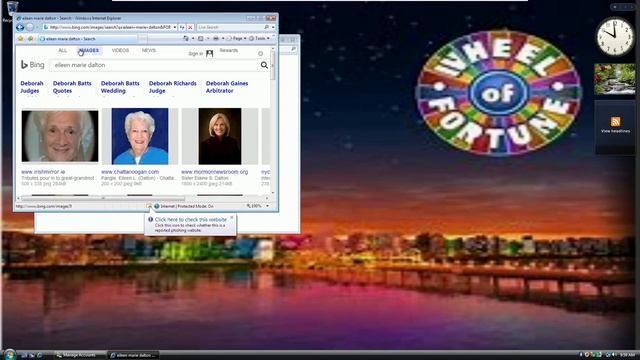Click the IE Forward arrow button
Image resolution: width=640 pixels, height=360 pixels.
(30, 27)
